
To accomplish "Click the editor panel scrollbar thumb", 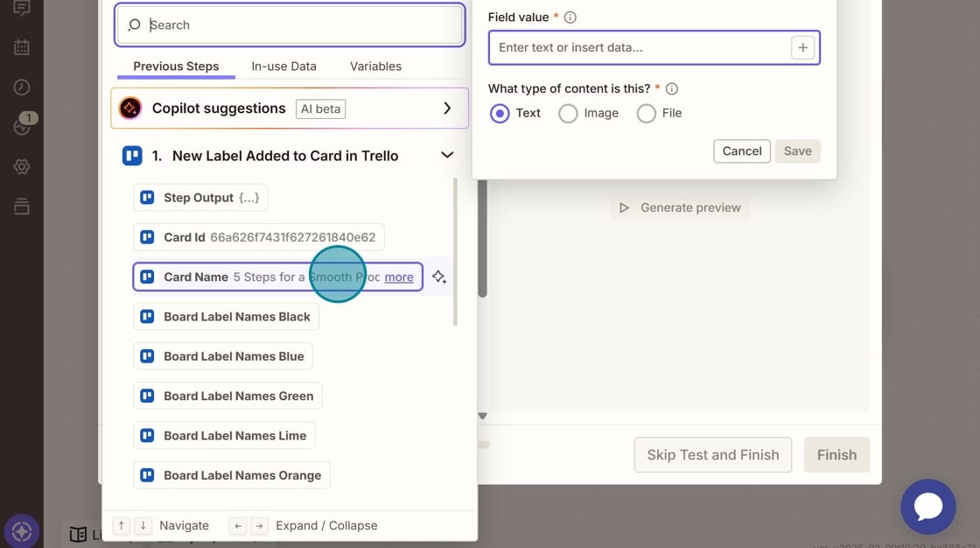I will pos(482,238).
